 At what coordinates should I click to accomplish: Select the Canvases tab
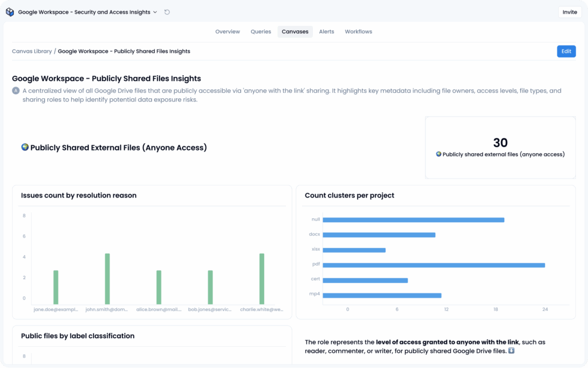pyautogui.click(x=295, y=32)
